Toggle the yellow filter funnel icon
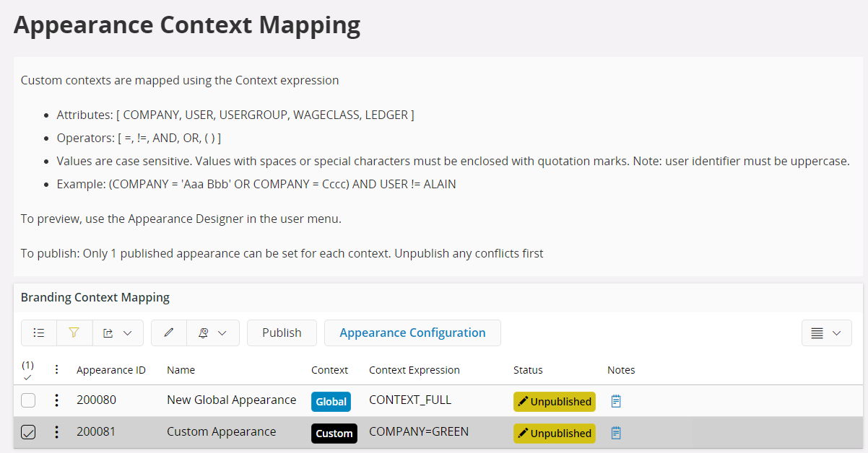The width and height of the screenshot is (868, 453). [x=74, y=333]
